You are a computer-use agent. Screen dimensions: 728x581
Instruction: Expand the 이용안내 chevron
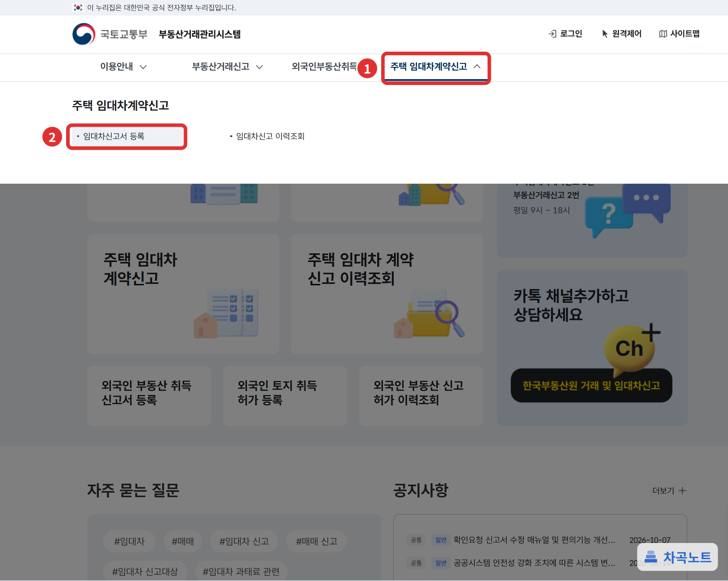coord(143,67)
